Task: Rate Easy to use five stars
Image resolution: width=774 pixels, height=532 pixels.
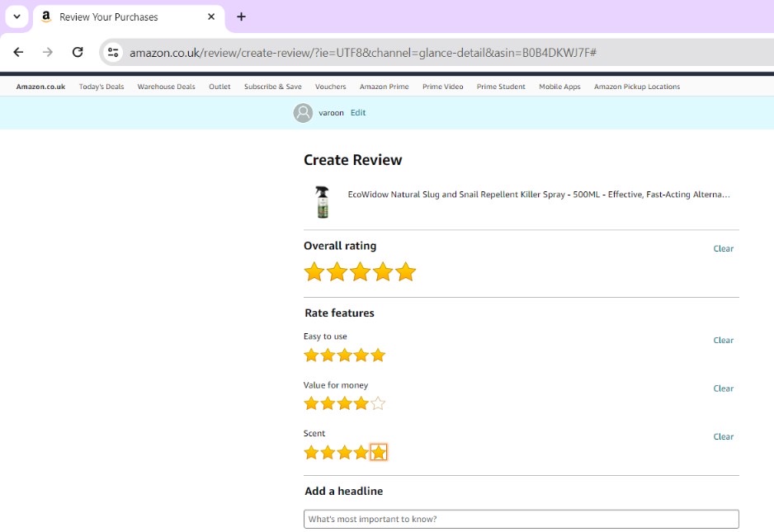Action: point(378,355)
